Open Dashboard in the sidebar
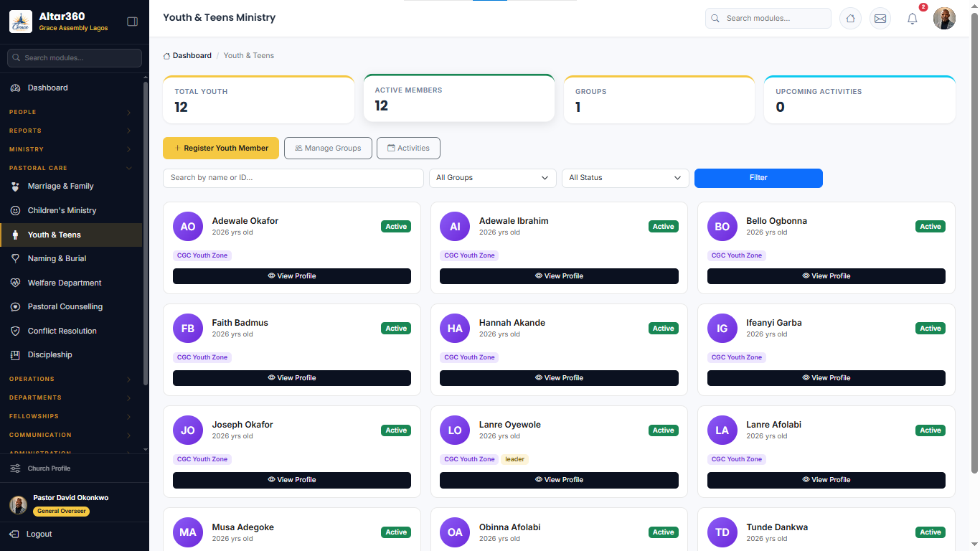The height and width of the screenshot is (551, 980). click(70, 88)
